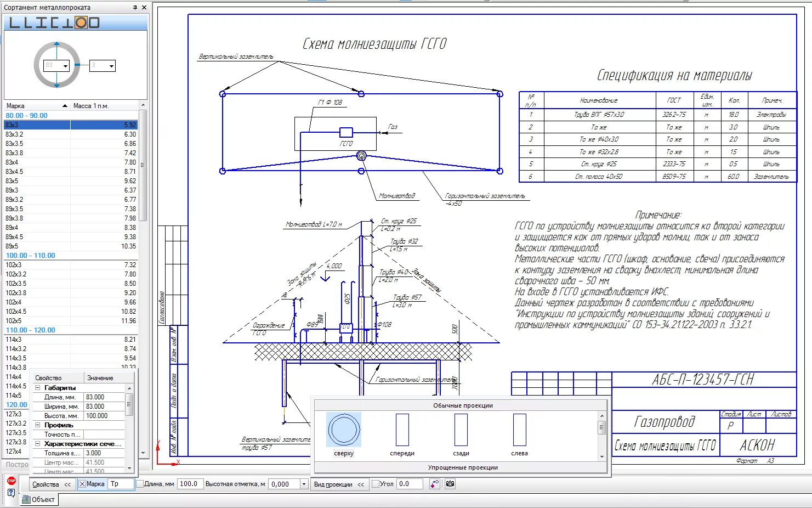Viewport: 812px width, 508px height.
Task: Click the Угол value field 0.0
Action: pos(410,484)
